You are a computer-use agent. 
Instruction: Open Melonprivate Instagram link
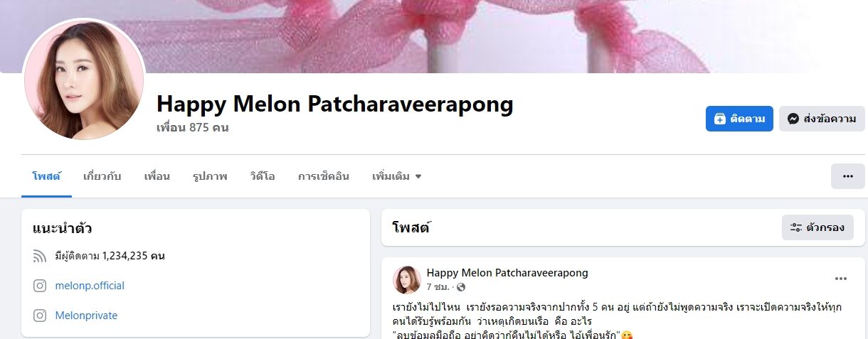click(86, 316)
